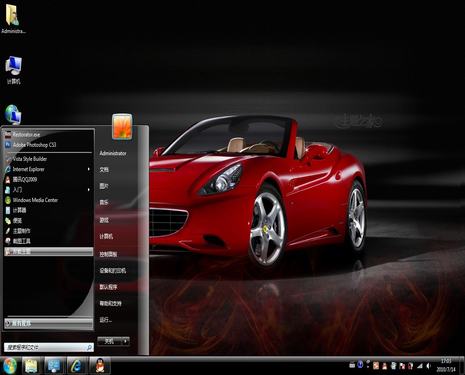Open 默认程序 in Start menu

108,287
